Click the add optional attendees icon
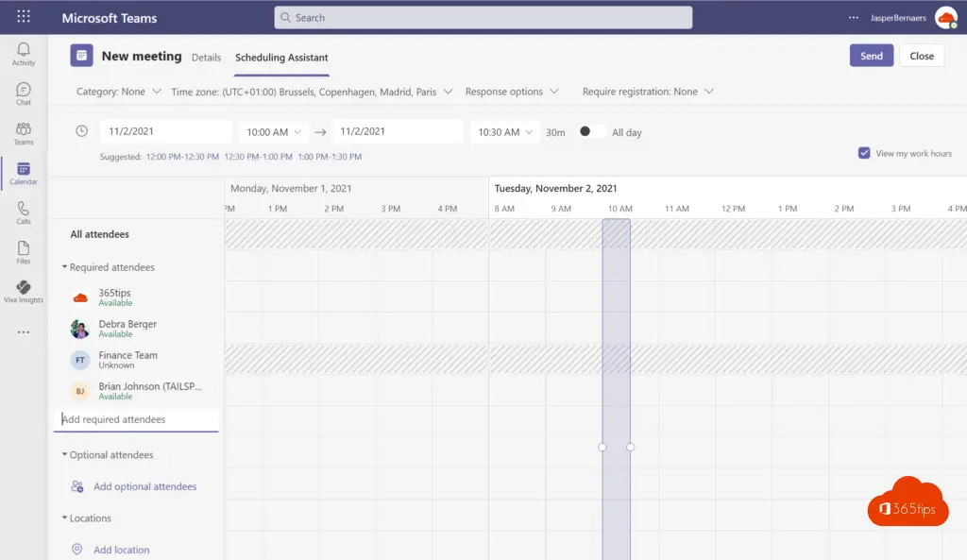This screenshot has width=967, height=560. [x=77, y=486]
